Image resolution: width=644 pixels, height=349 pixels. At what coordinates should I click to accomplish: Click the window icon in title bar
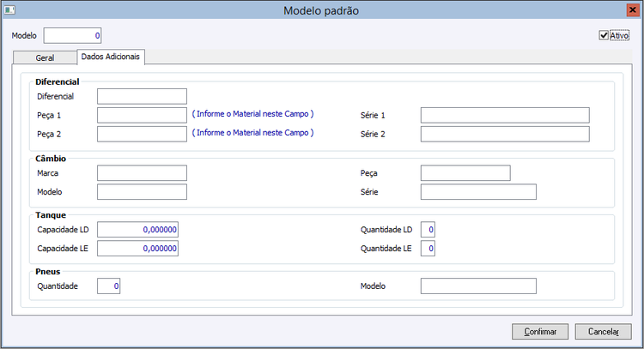point(8,10)
